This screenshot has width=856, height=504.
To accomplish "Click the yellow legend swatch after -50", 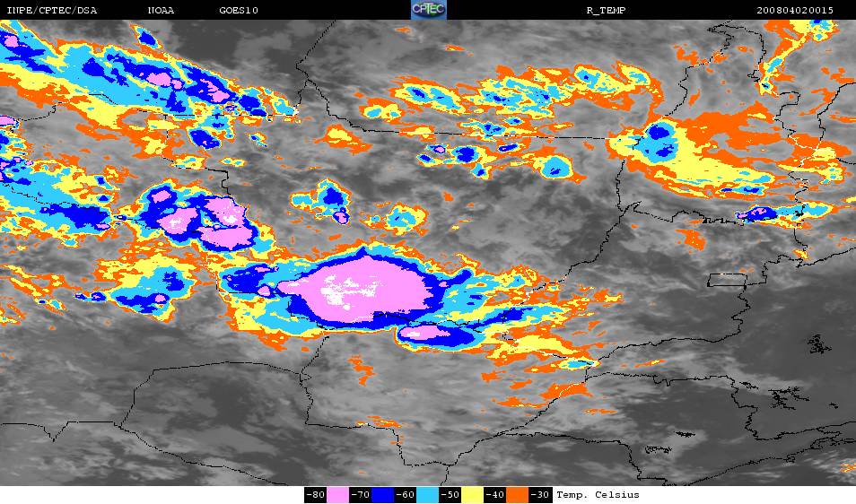I will coord(472,495).
